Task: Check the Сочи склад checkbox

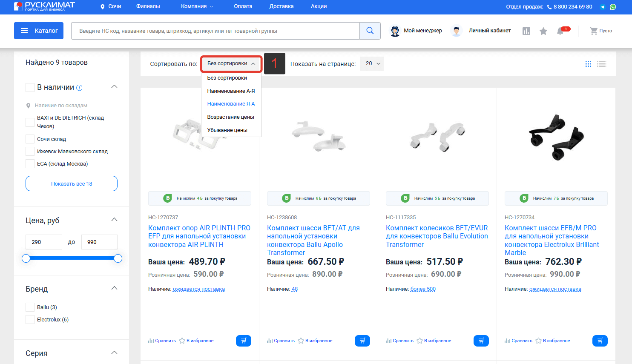Action: (30, 139)
